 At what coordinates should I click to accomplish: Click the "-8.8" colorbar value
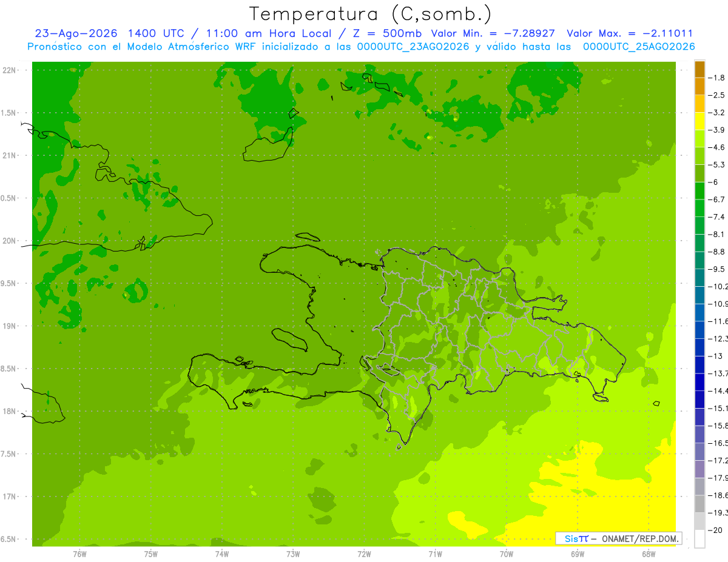[718, 252]
